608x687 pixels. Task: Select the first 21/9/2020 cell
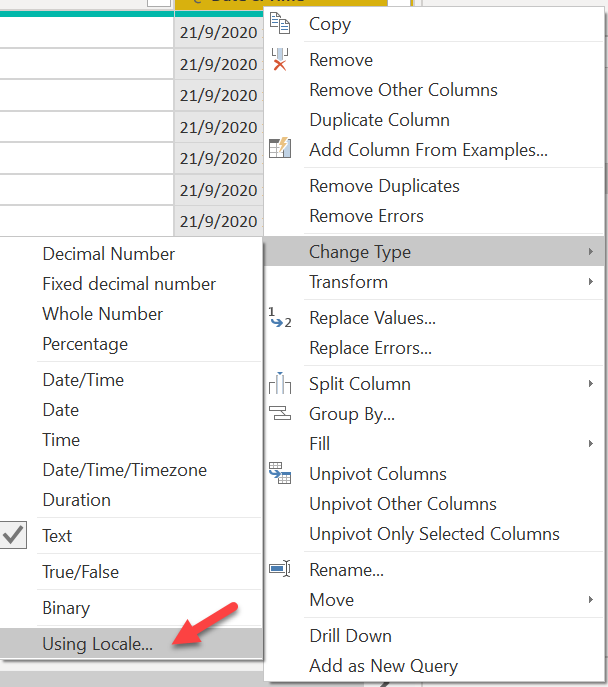(x=219, y=32)
